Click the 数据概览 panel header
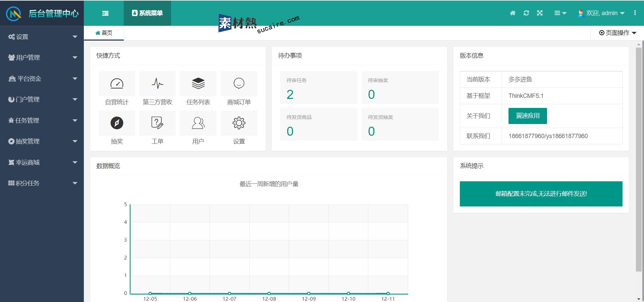This screenshot has width=644, height=302. coord(108,166)
